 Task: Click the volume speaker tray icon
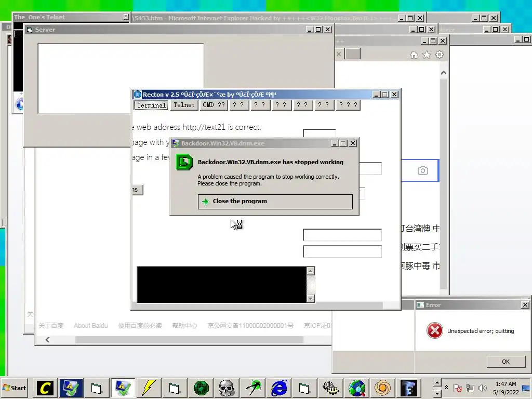click(x=482, y=388)
